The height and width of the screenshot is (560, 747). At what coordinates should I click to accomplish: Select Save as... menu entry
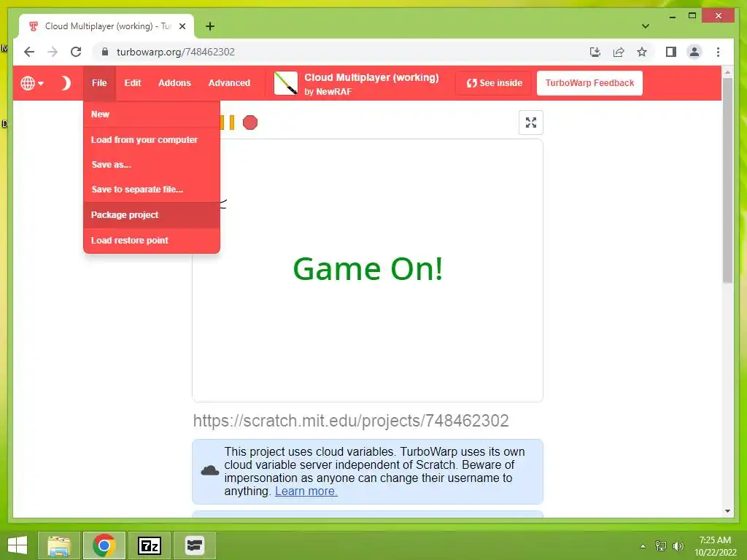tap(152, 164)
